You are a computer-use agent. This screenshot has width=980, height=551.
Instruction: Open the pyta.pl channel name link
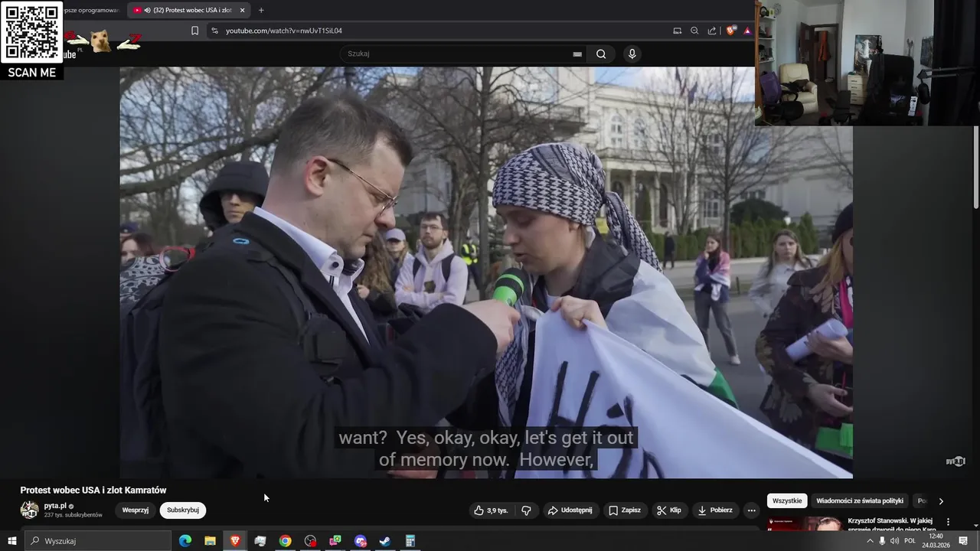[x=55, y=506]
